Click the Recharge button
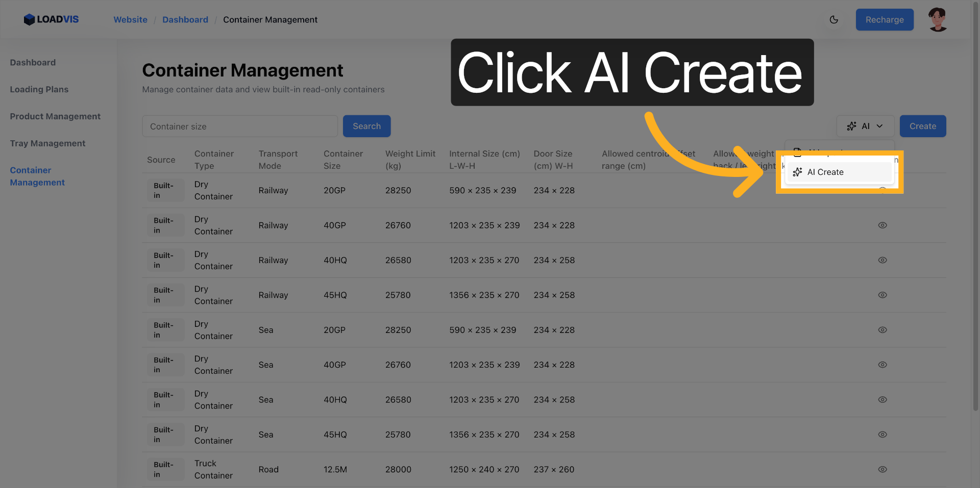Viewport: 980px width, 488px height. point(885,19)
